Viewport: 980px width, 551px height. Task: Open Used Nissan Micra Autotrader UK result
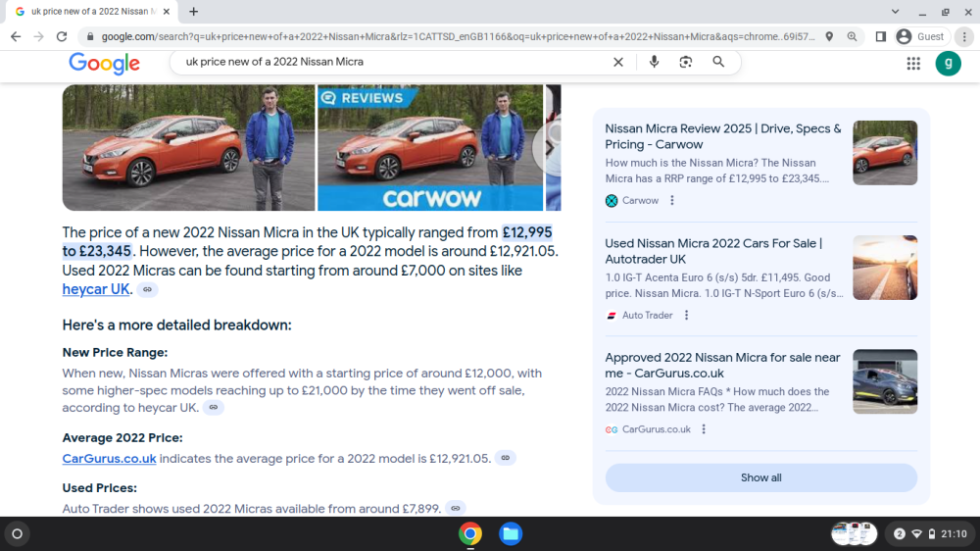coord(713,251)
